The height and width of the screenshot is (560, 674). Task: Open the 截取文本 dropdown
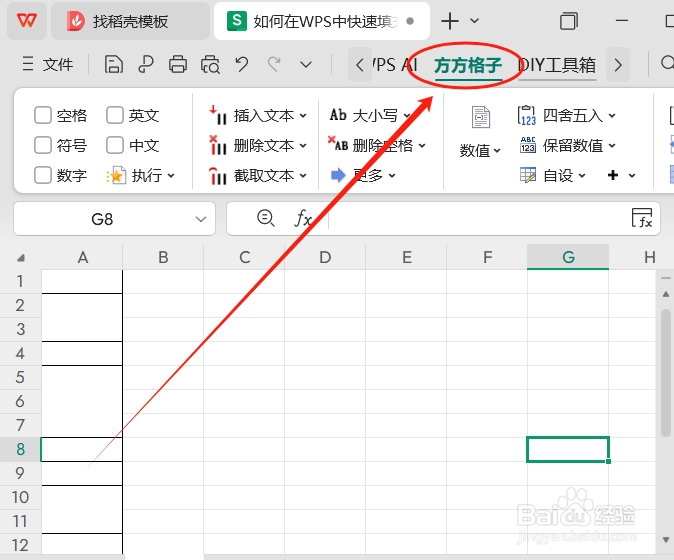pyautogui.click(x=258, y=175)
